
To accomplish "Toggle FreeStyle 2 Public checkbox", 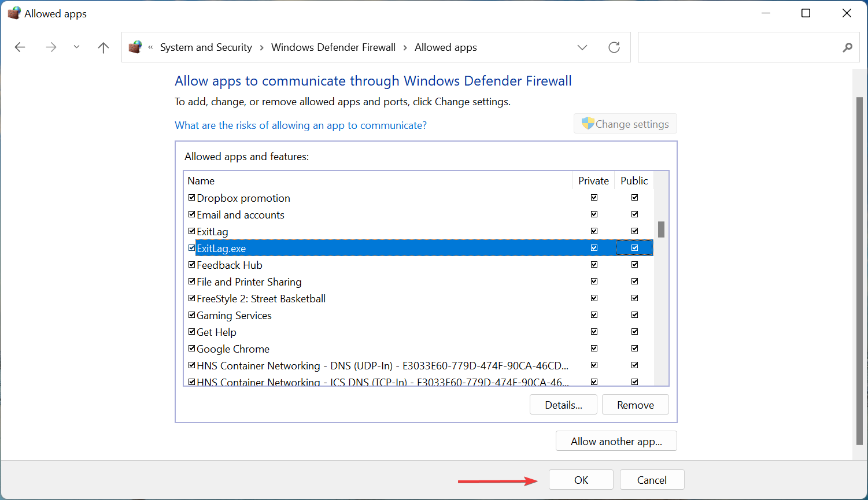I will click(634, 298).
